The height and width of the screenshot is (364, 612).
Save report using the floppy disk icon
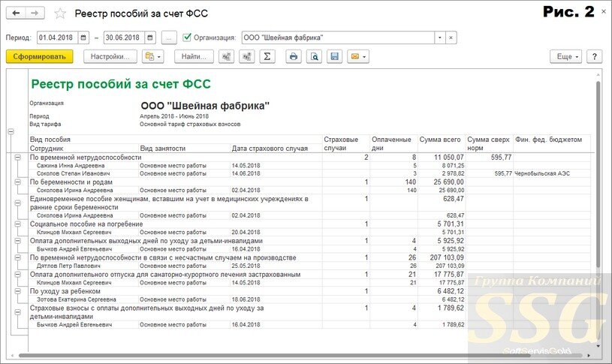click(x=334, y=56)
